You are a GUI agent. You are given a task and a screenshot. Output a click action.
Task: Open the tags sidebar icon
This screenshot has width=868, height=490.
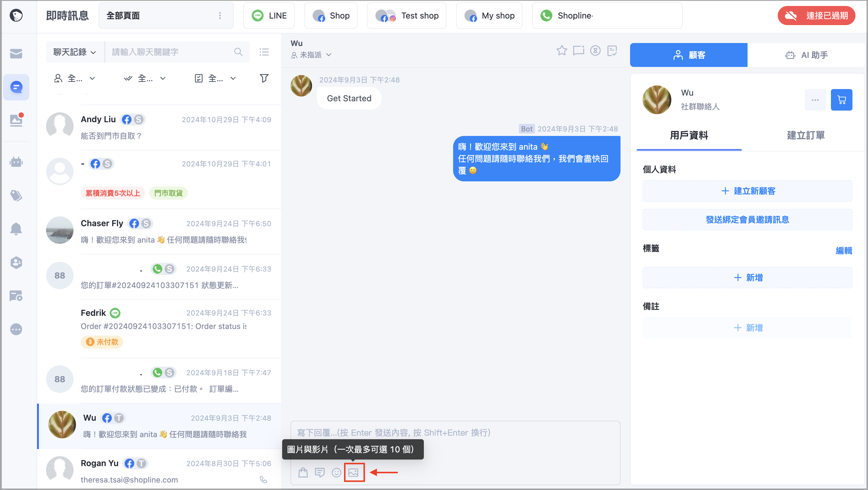(x=16, y=195)
